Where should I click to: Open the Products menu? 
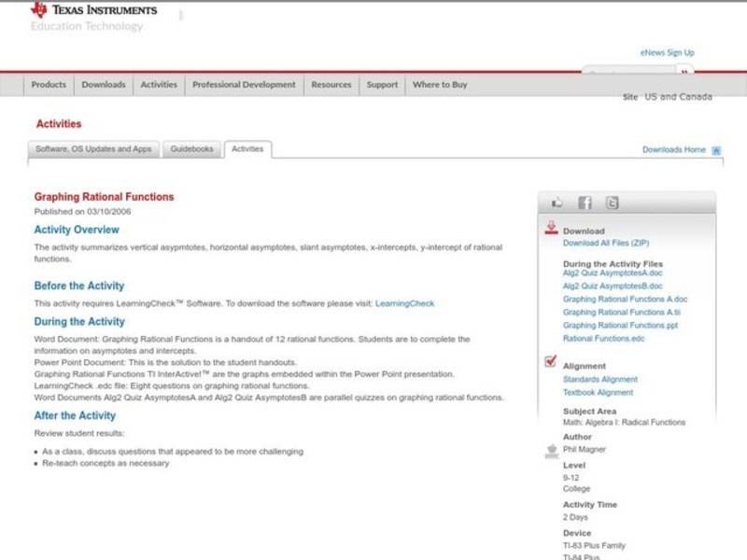coord(49,85)
